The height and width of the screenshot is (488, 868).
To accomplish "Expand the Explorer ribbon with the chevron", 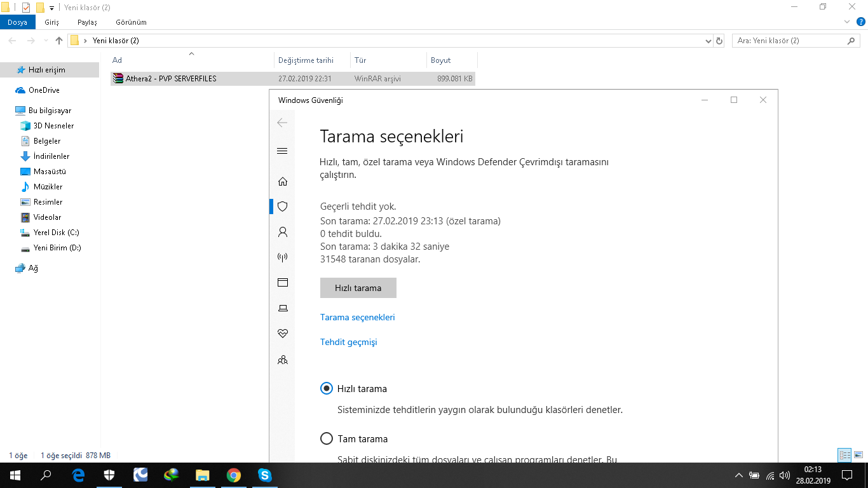I will (846, 22).
